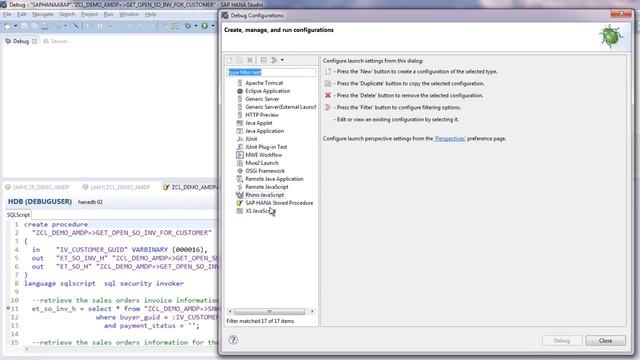Select Apache Tomcat configuration type

point(264,83)
